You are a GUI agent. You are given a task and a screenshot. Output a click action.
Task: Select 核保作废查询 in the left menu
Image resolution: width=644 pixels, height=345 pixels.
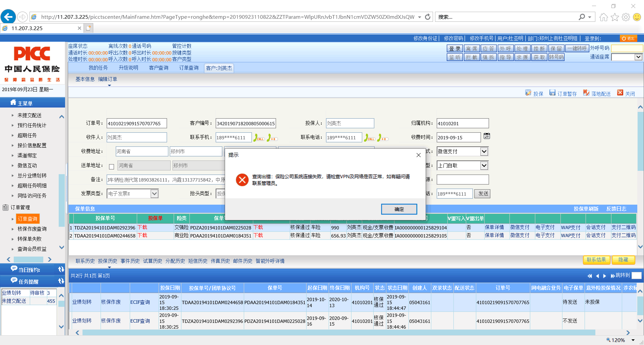(x=32, y=229)
